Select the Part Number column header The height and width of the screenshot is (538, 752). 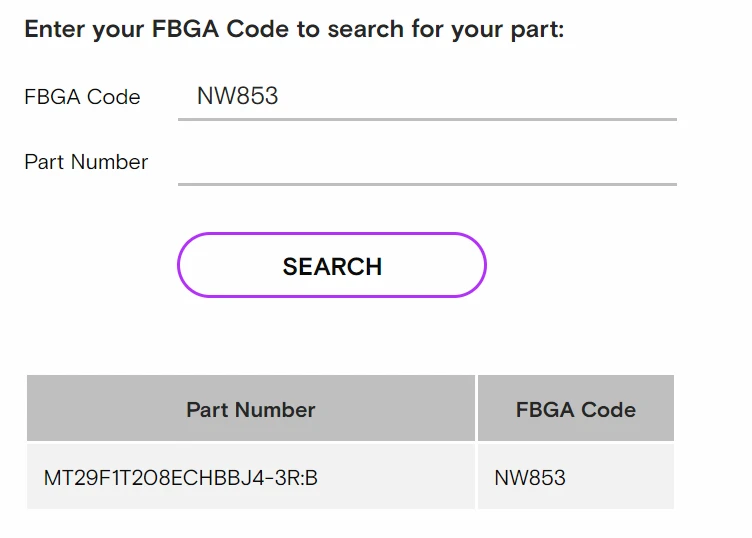[x=250, y=409]
